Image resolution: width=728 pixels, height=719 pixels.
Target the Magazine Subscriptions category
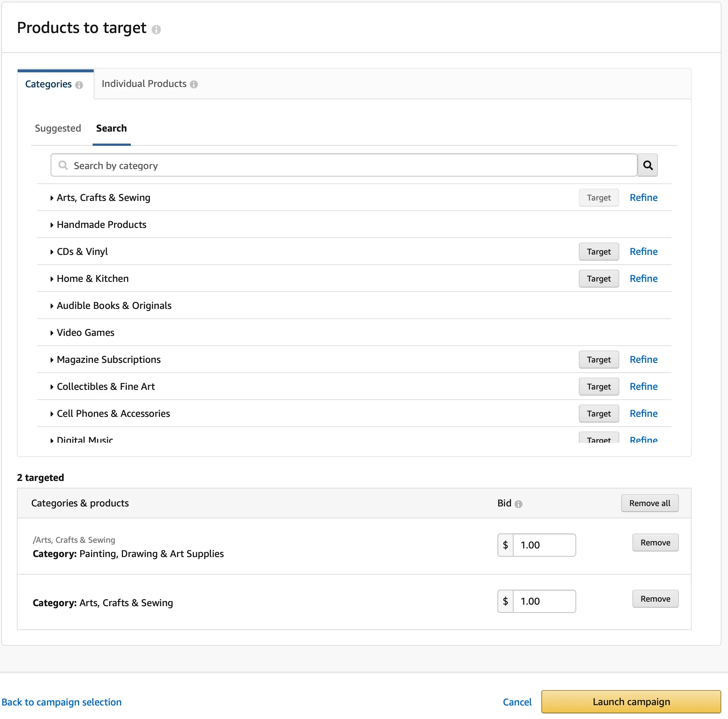(599, 359)
